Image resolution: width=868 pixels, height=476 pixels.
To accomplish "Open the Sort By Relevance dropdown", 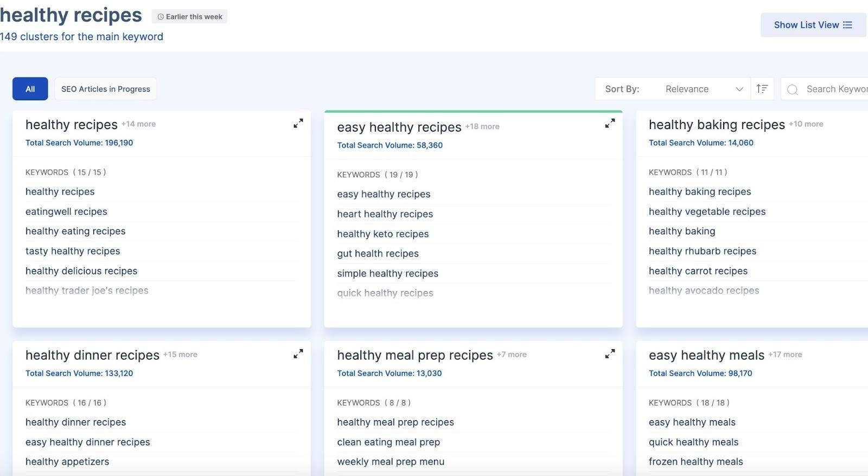I will (x=686, y=89).
